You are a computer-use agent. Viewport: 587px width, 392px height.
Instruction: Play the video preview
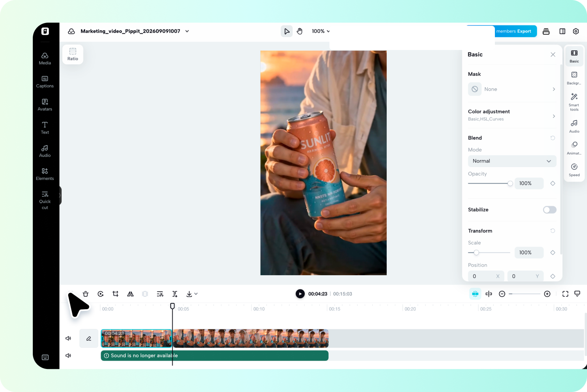tap(300, 294)
